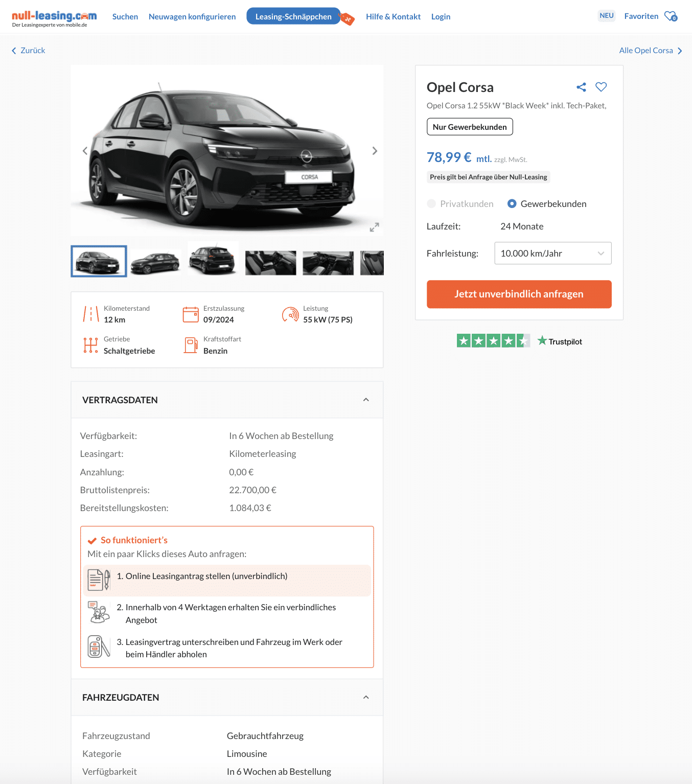
Task: Open the Fahrleistung 10.000 km/Jahr dropdown
Action: coord(553,253)
